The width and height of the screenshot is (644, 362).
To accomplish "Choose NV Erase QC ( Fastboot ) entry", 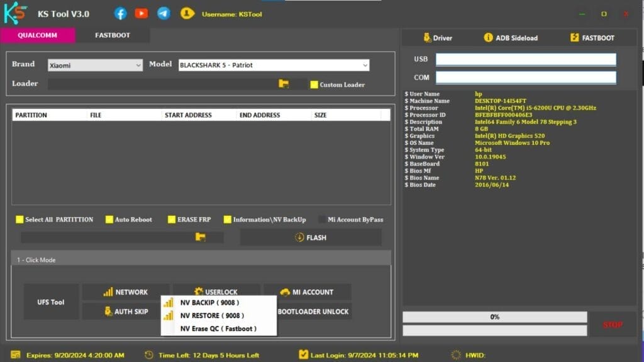I will [218, 329].
